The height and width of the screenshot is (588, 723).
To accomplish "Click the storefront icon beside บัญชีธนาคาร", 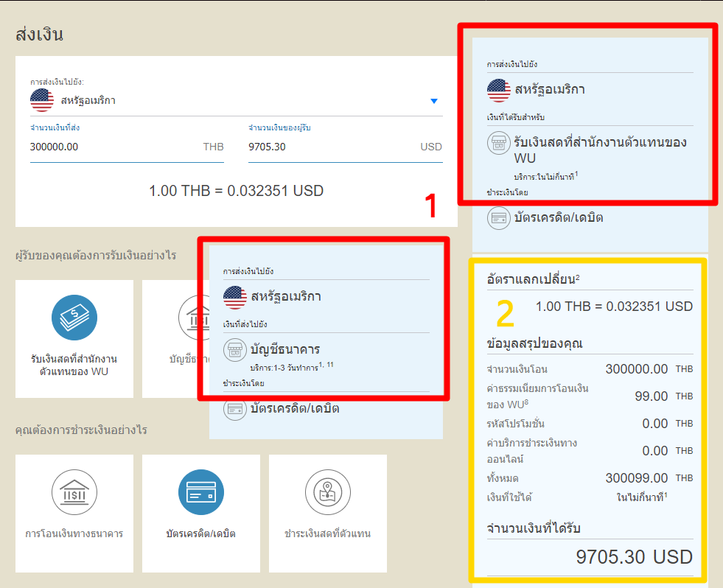I will coord(235,349).
